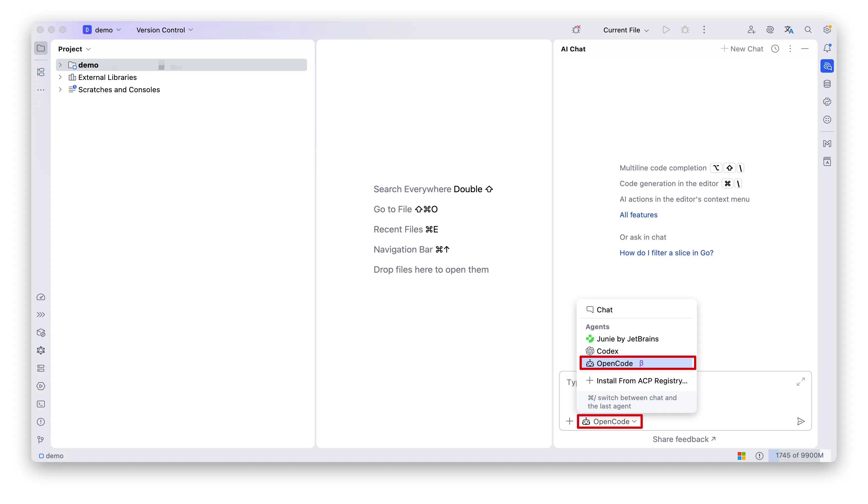Open the demo project dropdown
The image size is (868, 504).
[102, 30]
